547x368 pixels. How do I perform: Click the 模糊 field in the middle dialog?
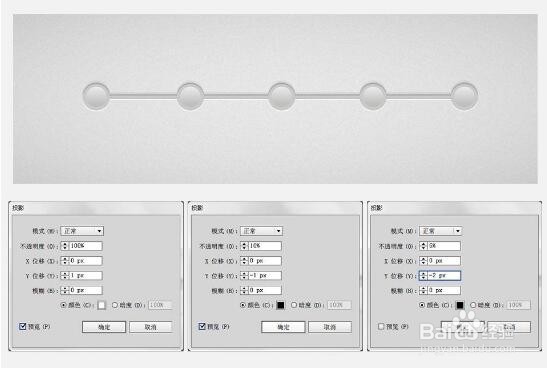(265, 290)
